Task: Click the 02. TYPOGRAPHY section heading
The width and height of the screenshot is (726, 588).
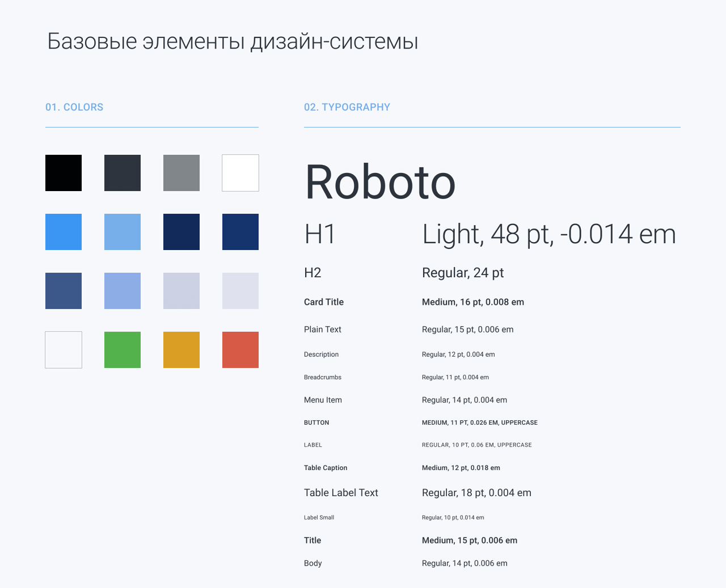Action: (347, 107)
